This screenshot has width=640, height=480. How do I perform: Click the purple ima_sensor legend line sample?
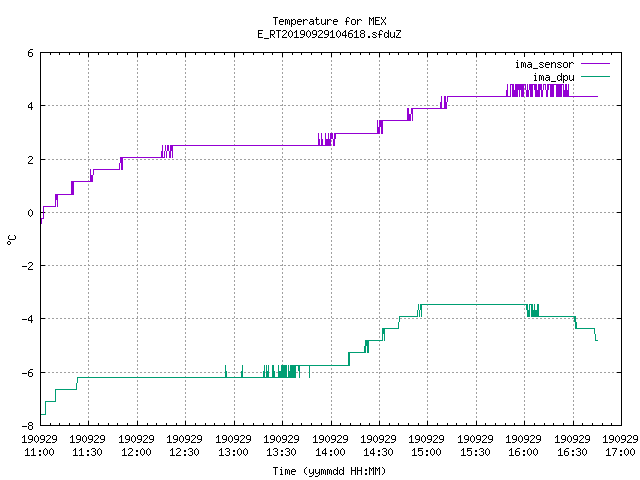595,64
